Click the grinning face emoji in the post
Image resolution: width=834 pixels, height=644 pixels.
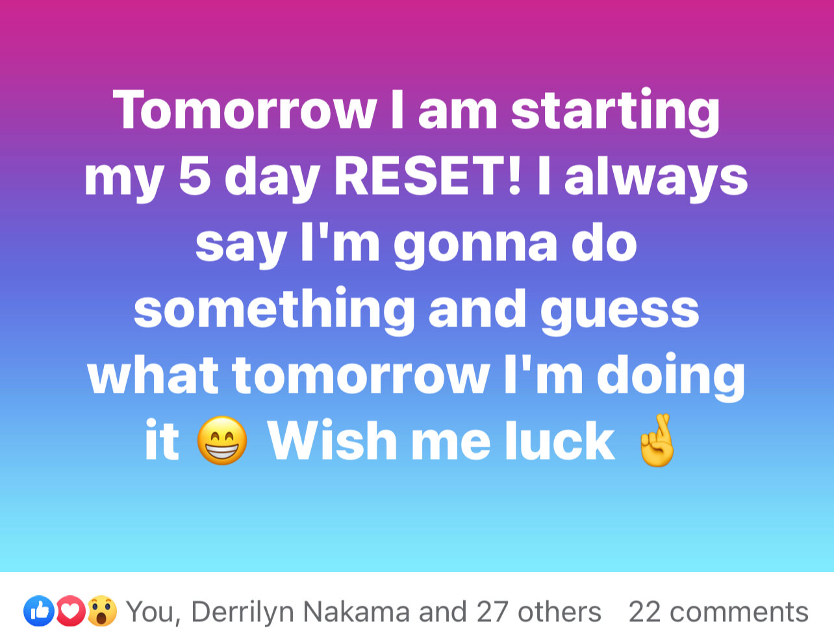222,441
